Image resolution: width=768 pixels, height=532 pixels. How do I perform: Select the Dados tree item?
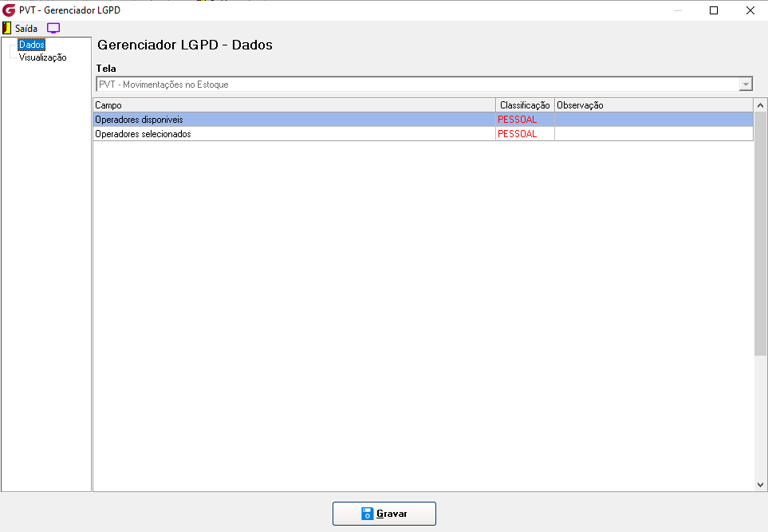[x=32, y=45]
